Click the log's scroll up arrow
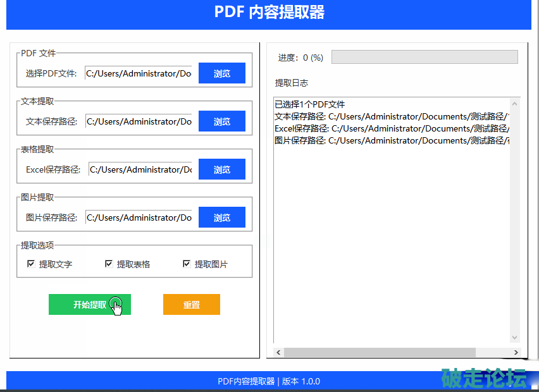This screenshot has height=392, width=539. [x=515, y=104]
